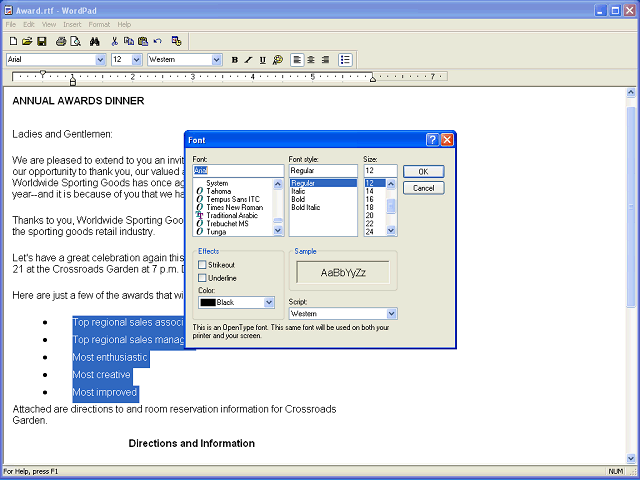
Task: Click Cancel in the Font dialog
Action: tap(423, 188)
